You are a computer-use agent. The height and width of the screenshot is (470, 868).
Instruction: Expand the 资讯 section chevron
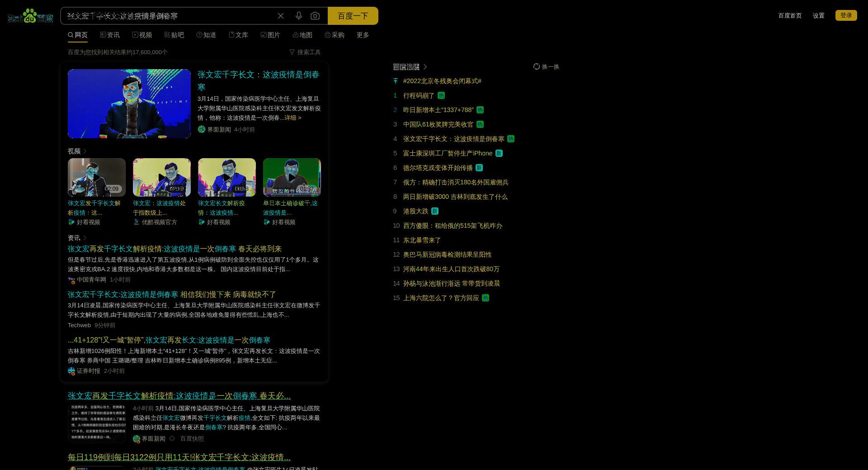point(85,238)
